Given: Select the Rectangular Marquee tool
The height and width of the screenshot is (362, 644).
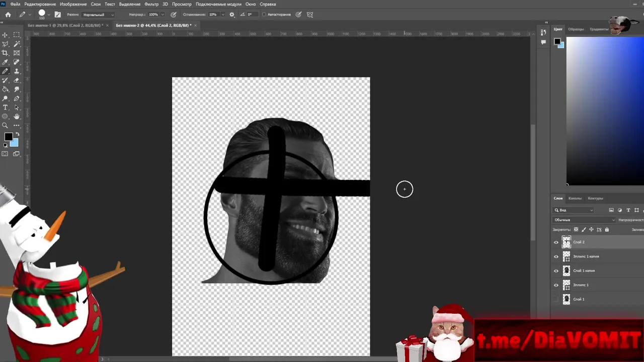Looking at the screenshot, I should pyautogui.click(x=17, y=35).
